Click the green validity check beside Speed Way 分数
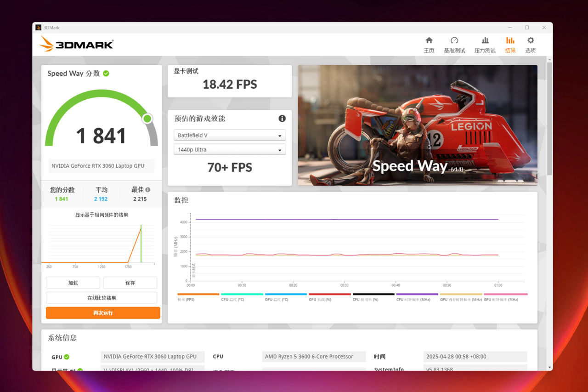This screenshot has width=588, height=392. tap(106, 74)
